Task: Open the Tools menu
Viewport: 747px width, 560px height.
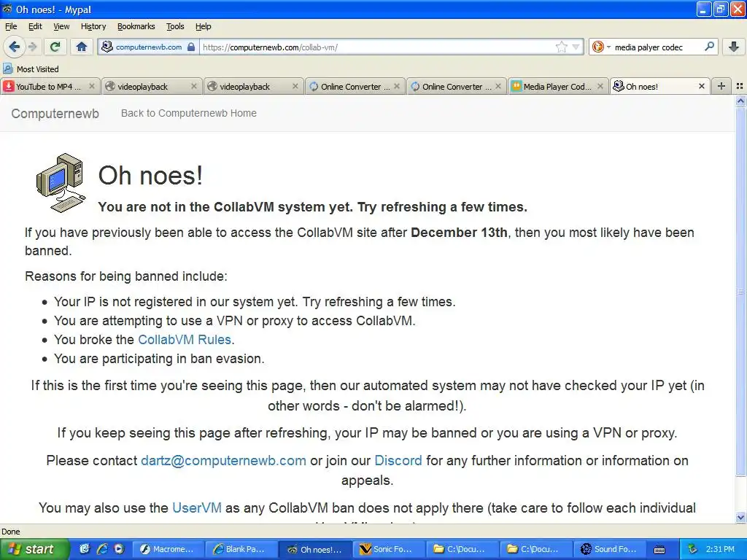Action: (175, 26)
